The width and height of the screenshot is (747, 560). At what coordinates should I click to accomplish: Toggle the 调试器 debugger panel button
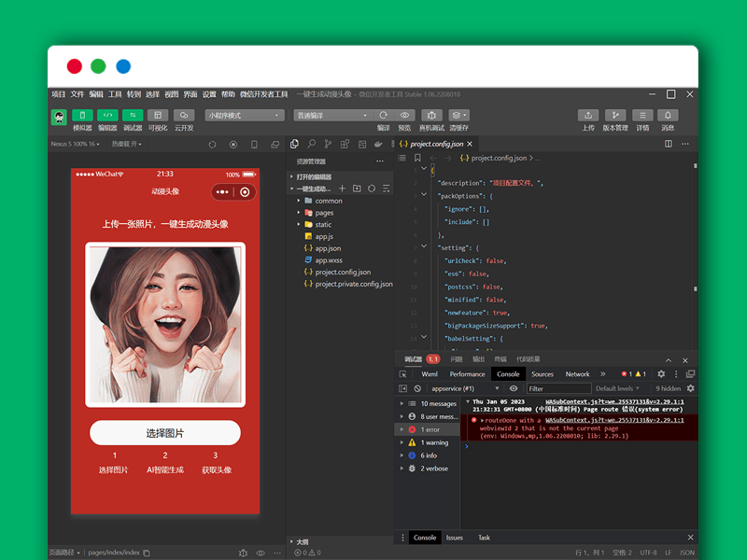[133, 116]
